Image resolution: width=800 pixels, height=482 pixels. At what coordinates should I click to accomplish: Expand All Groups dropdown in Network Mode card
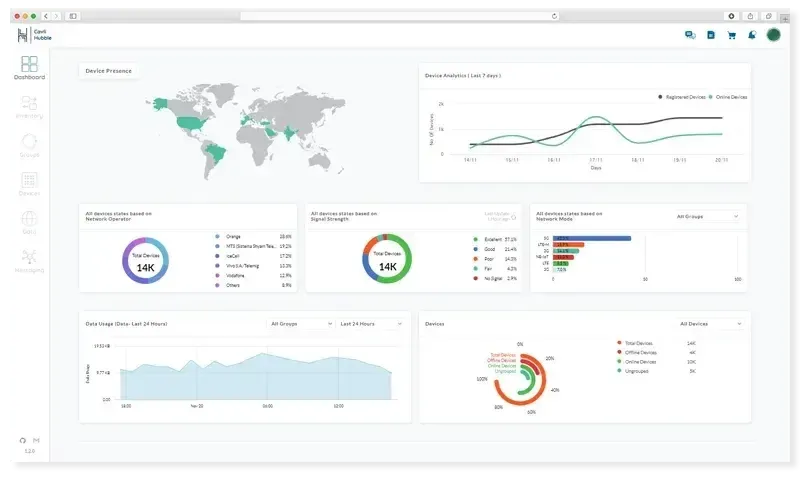point(707,216)
